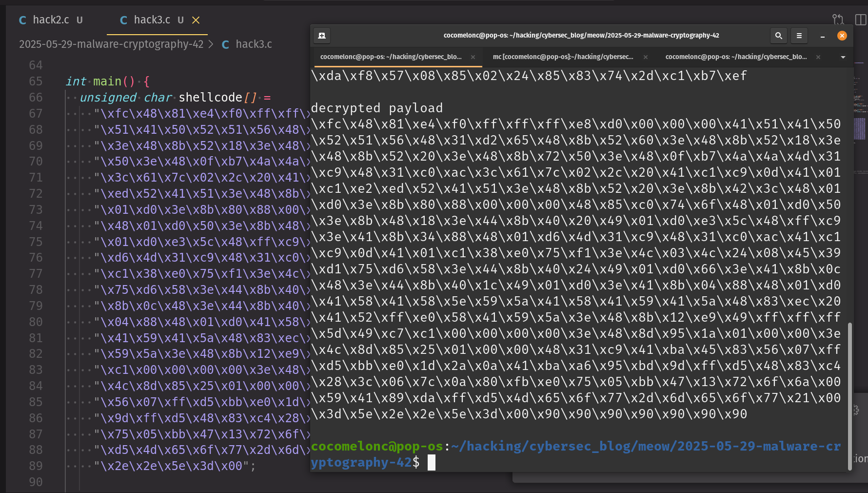Search in the terminal with the magnifier icon
The width and height of the screenshot is (868, 493).
pos(779,36)
